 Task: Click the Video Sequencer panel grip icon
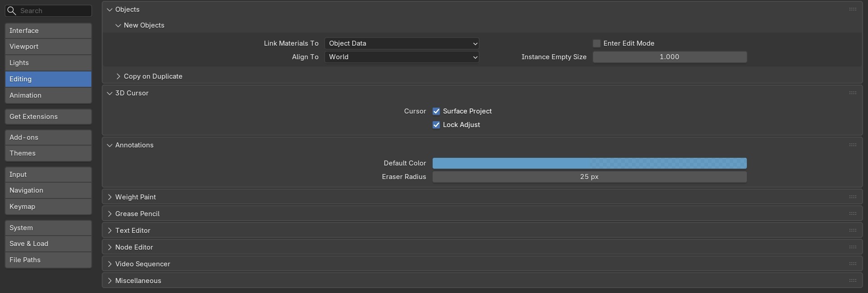click(x=853, y=264)
